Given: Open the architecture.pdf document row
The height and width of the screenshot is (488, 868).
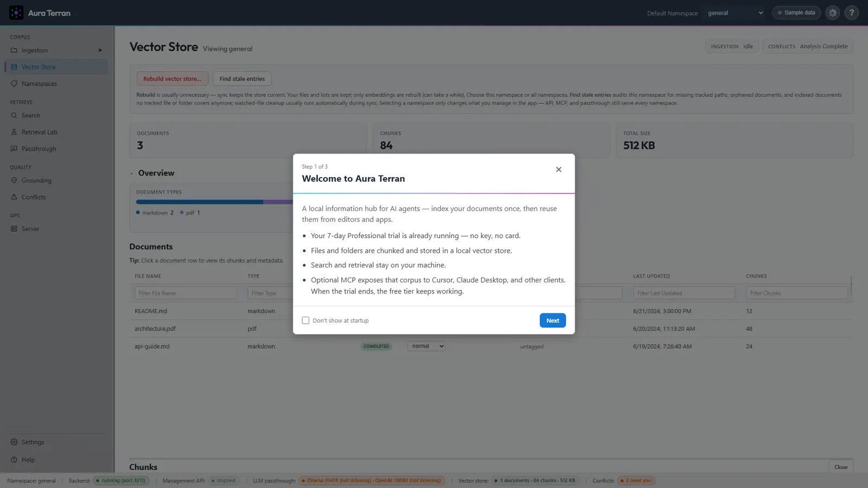Looking at the screenshot, I should point(490,329).
